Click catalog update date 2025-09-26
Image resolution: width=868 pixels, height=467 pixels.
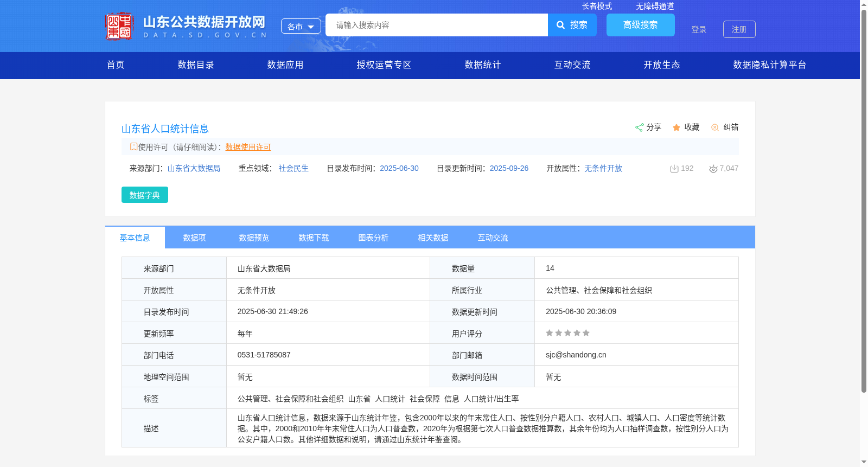click(509, 169)
